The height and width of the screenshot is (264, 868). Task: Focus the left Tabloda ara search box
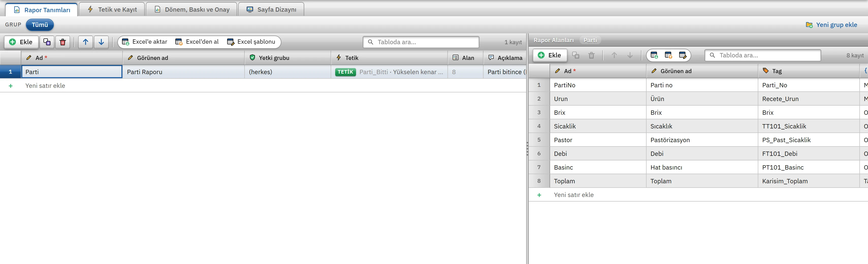tap(421, 42)
